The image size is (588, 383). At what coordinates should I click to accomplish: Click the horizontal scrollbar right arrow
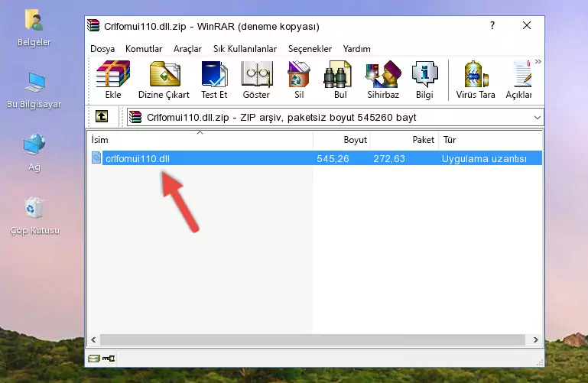tap(536, 340)
